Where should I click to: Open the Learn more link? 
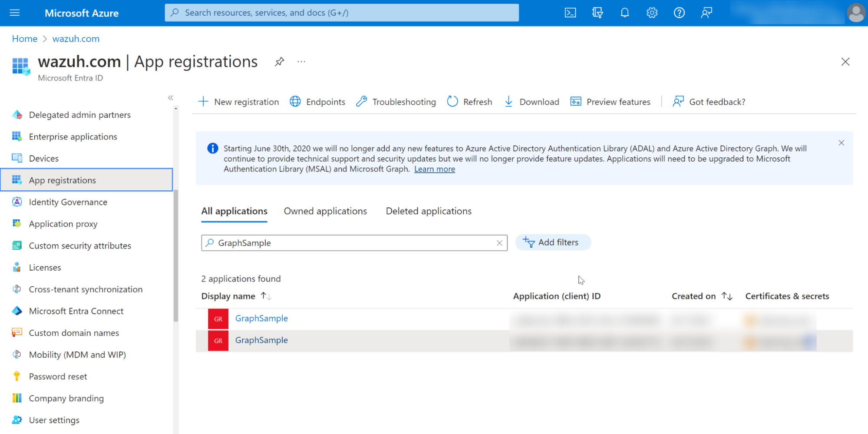(434, 169)
